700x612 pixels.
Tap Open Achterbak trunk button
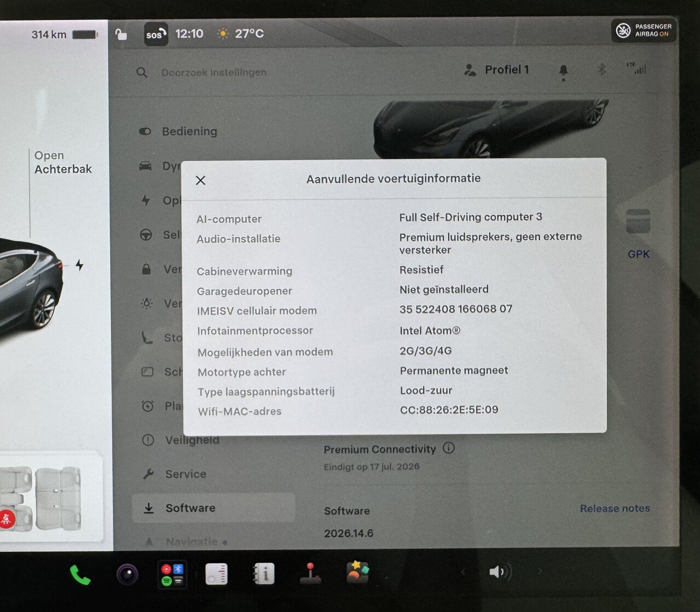[x=63, y=162]
